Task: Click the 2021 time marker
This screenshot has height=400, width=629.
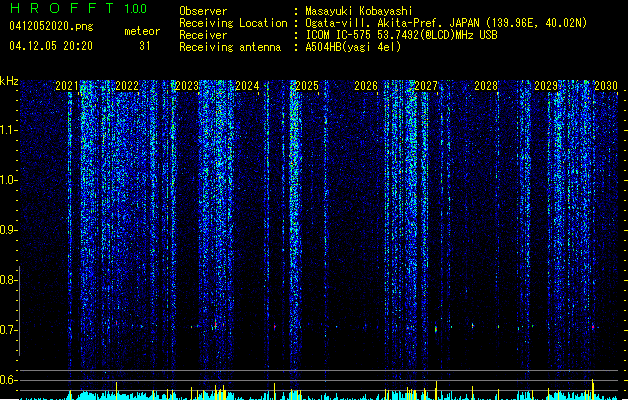Action: pyautogui.click(x=67, y=86)
